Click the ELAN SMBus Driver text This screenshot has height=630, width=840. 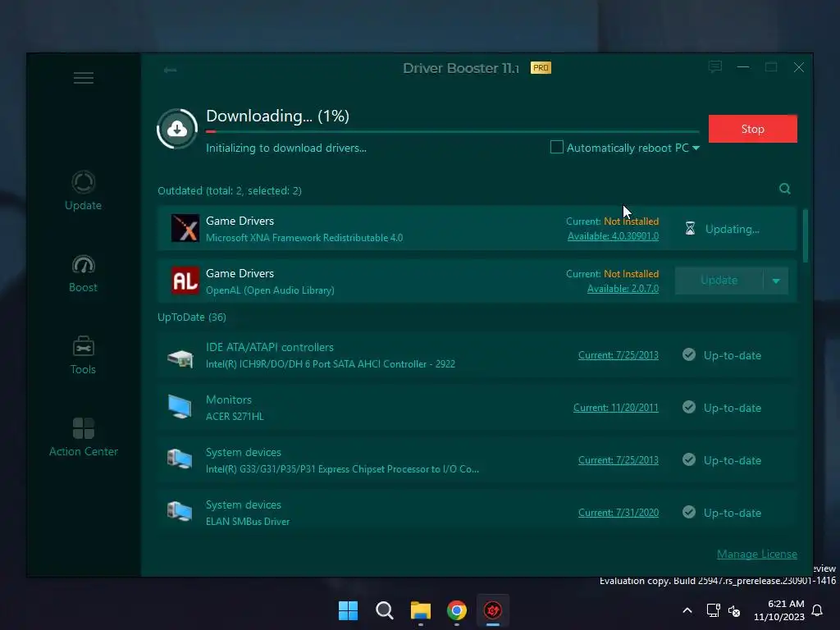click(x=248, y=521)
